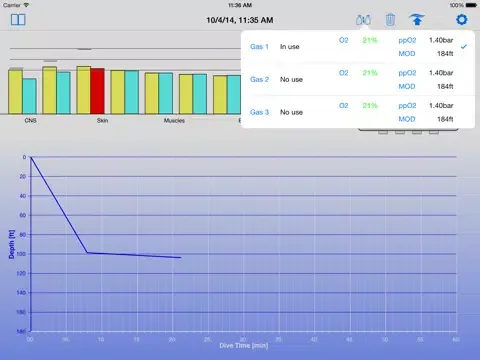This screenshot has width=480, height=360.
Task: Open the split-view panel icon
Action: [x=18, y=20]
